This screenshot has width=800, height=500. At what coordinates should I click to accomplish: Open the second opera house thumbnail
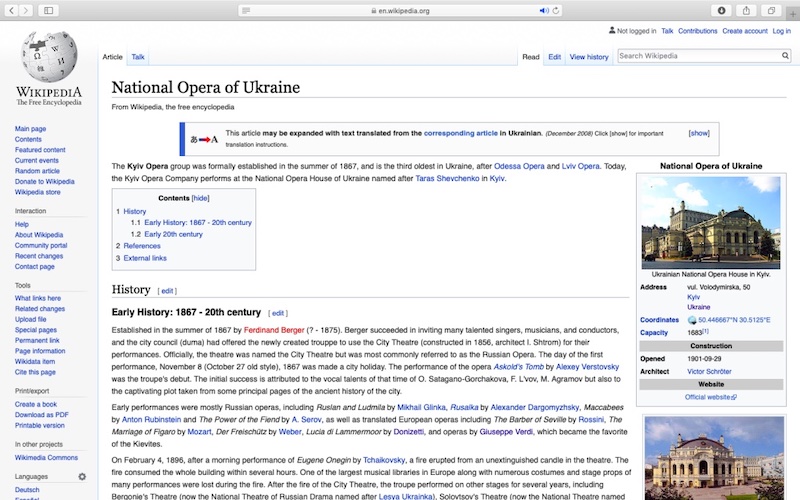[714, 458]
